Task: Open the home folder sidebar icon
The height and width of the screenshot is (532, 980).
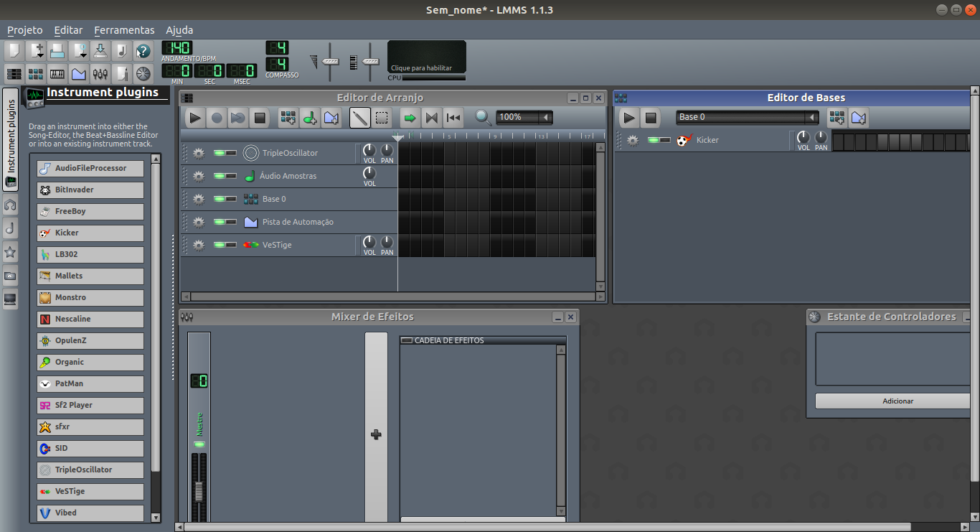Action: [x=10, y=275]
